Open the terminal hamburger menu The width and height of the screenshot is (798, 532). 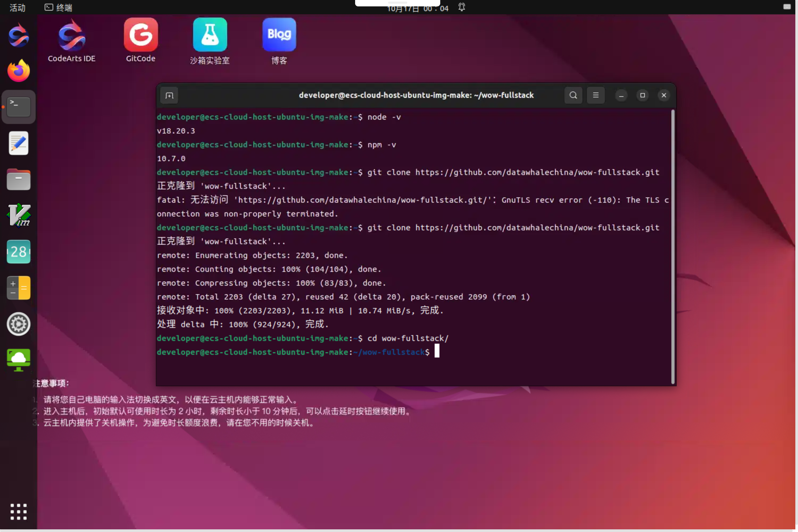tap(596, 95)
